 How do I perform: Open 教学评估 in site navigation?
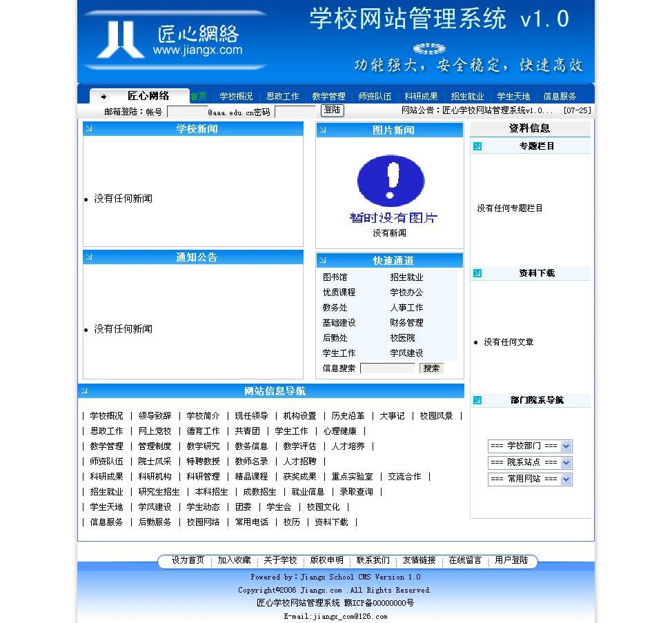[x=299, y=446]
